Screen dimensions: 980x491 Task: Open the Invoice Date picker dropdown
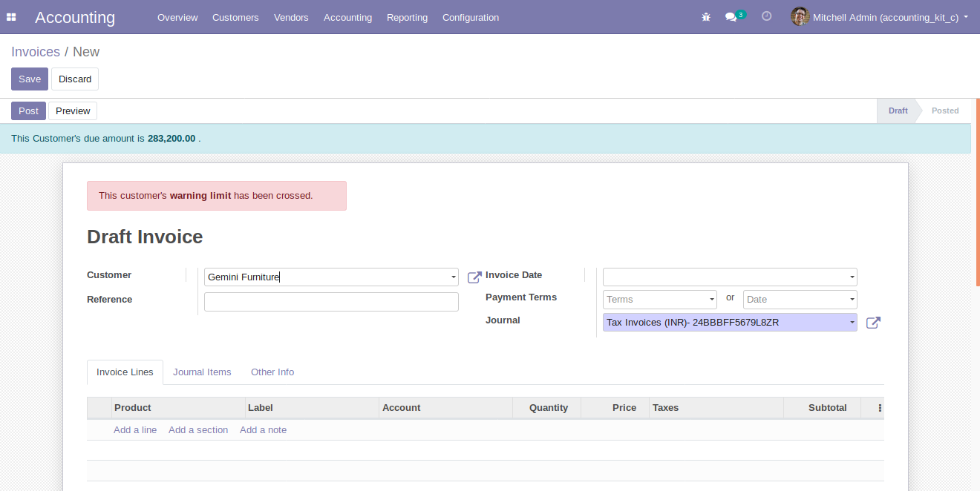(x=852, y=277)
